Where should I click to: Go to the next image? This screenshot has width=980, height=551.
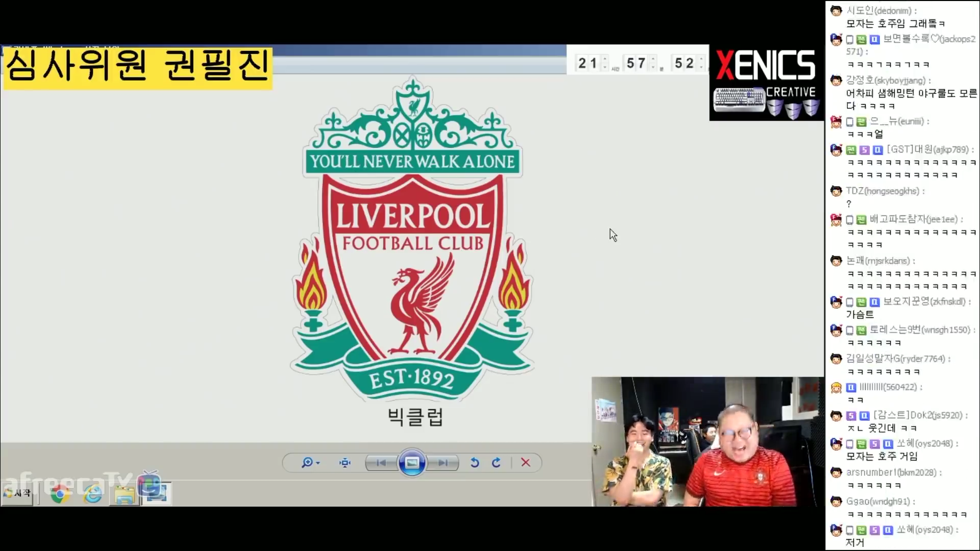tap(443, 463)
